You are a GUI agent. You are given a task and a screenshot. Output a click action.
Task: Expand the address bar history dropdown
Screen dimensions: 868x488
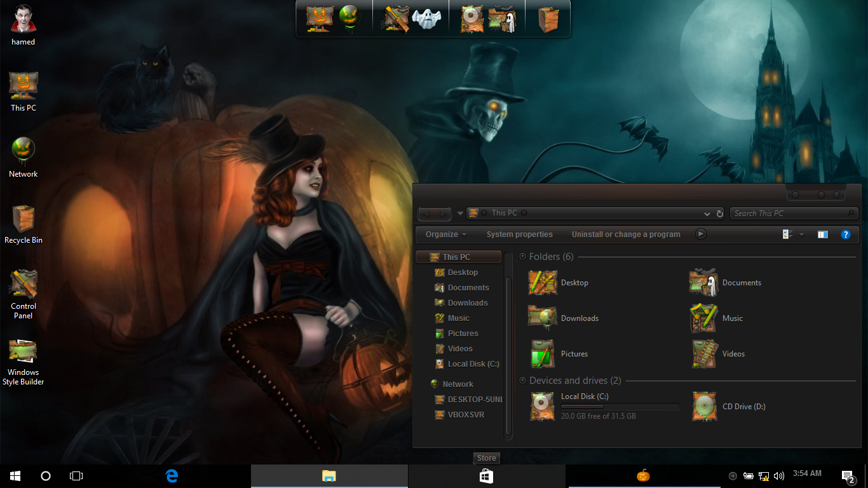point(707,213)
